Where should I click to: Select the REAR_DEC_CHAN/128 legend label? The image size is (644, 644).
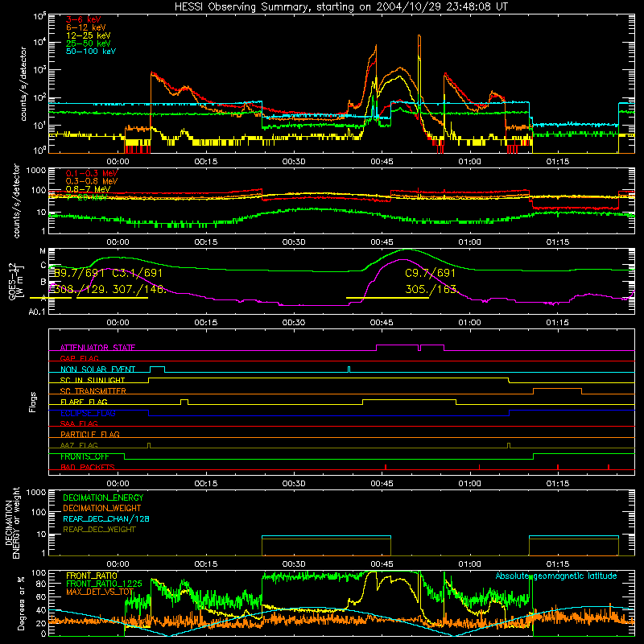click(x=106, y=518)
